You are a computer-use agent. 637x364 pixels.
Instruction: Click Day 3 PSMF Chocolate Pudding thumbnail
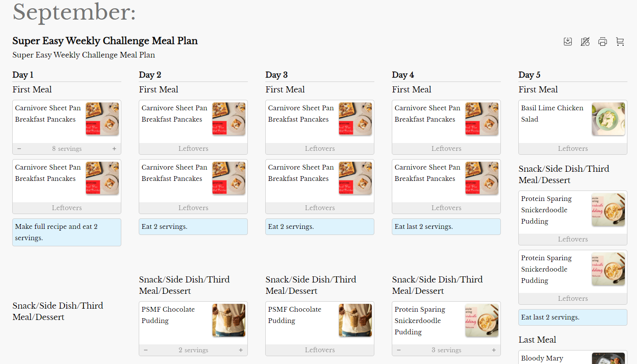coord(355,320)
